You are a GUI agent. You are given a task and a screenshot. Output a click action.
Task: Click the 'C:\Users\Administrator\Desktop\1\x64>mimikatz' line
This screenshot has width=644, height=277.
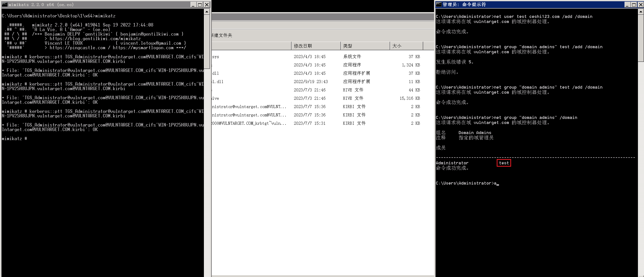tap(59, 16)
